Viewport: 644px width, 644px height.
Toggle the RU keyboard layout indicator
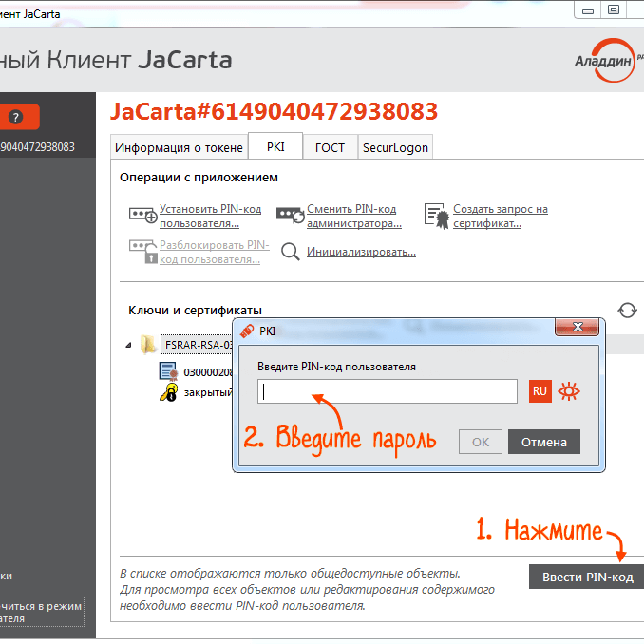pos(540,391)
